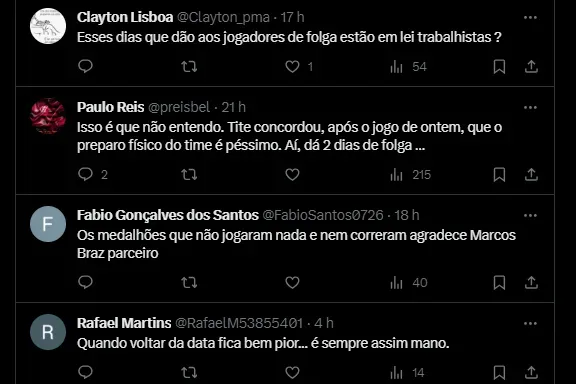Bookmark Rafael Martins's tweet
576x384 pixels.
pos(499,373)
